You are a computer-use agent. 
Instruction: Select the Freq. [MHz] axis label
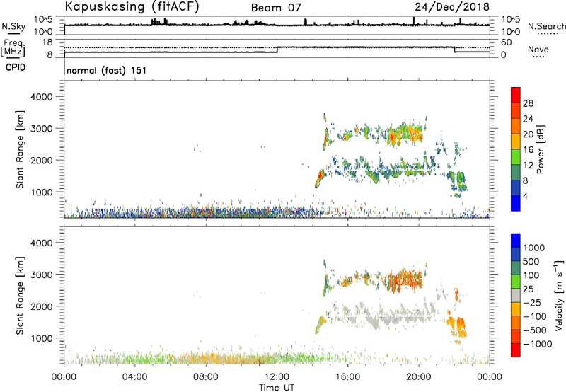tap(13, 47)
